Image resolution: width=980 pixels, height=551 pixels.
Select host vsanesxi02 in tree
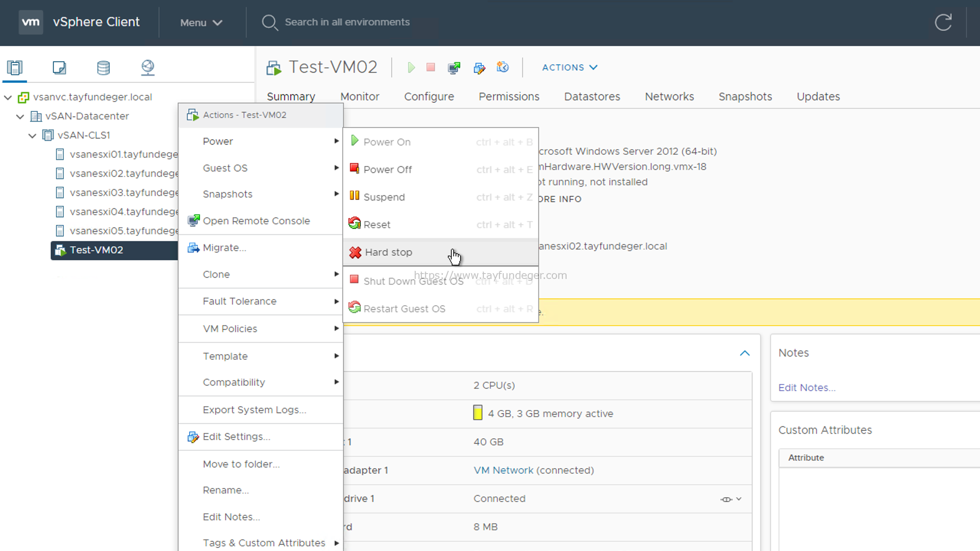(x=117, y=173)
